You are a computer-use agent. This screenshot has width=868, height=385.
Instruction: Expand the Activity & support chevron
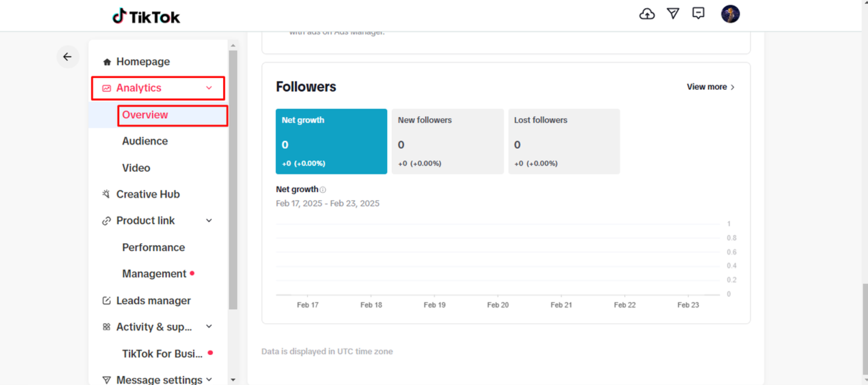point(209,326)
